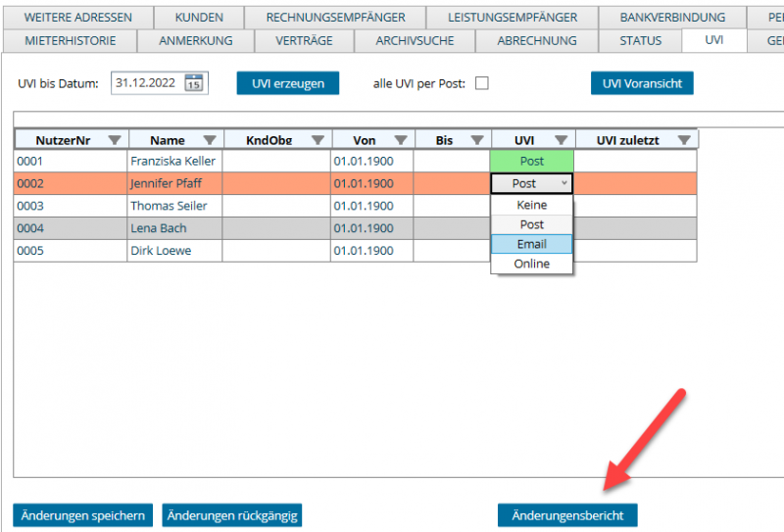The width and height of the screenshot is (784, 532).
Task: Choose Keine in the UVI dropdown list
Action: (531, 205)
